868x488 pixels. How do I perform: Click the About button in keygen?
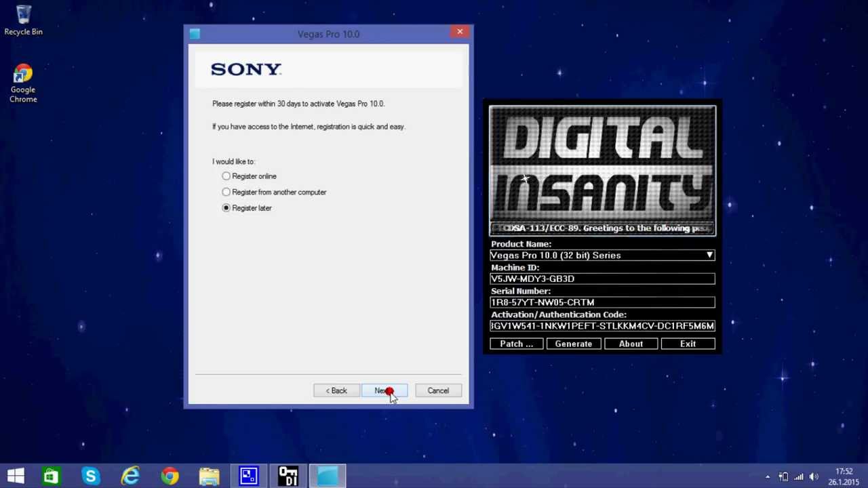[631, 344]
